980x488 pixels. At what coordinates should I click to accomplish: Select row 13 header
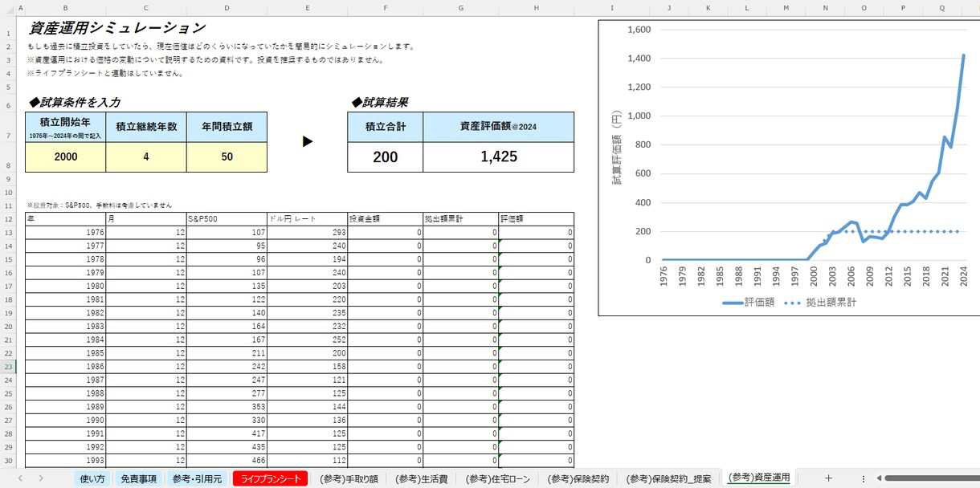(x=8, y=233)
